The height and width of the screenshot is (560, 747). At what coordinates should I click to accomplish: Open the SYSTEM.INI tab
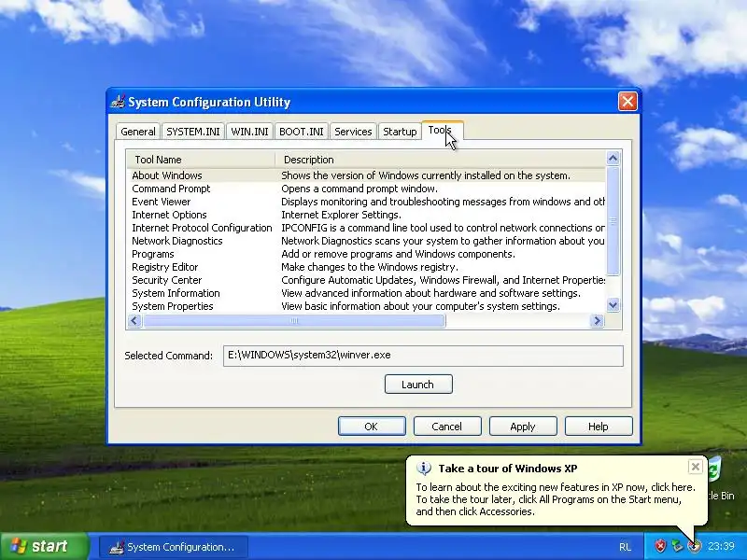tap(193, 132)
